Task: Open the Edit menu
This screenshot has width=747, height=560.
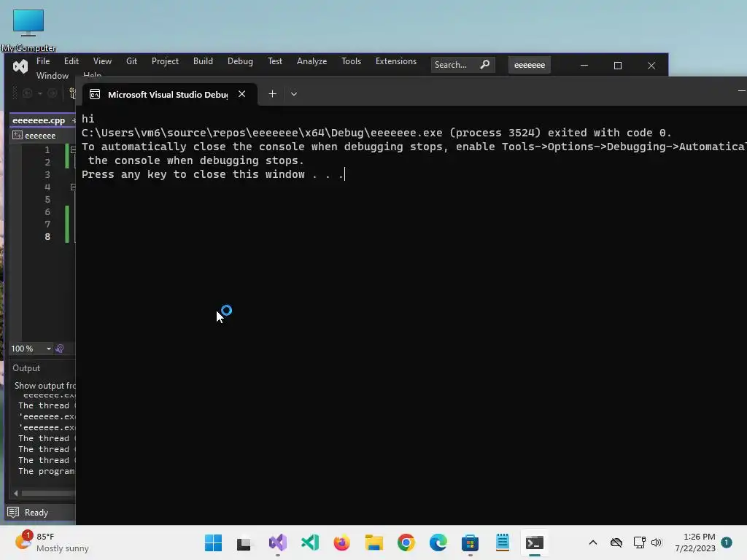Action: 71,61
